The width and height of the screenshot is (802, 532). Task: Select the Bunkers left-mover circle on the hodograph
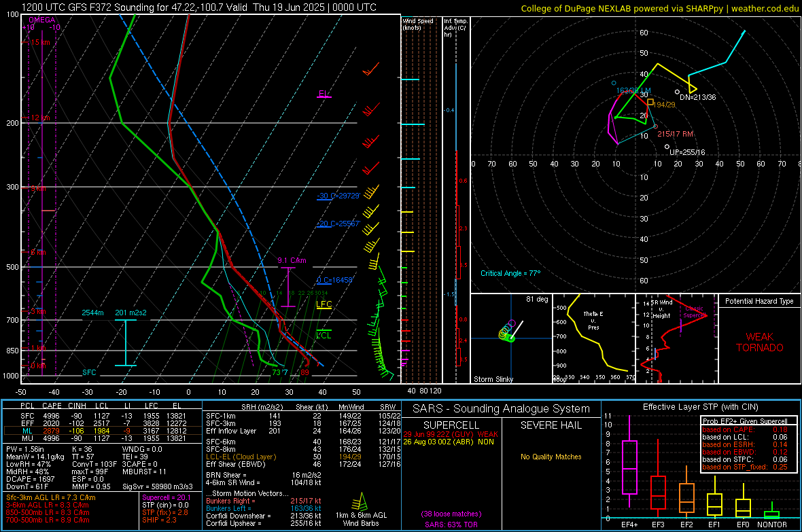(x=614, y=83)
